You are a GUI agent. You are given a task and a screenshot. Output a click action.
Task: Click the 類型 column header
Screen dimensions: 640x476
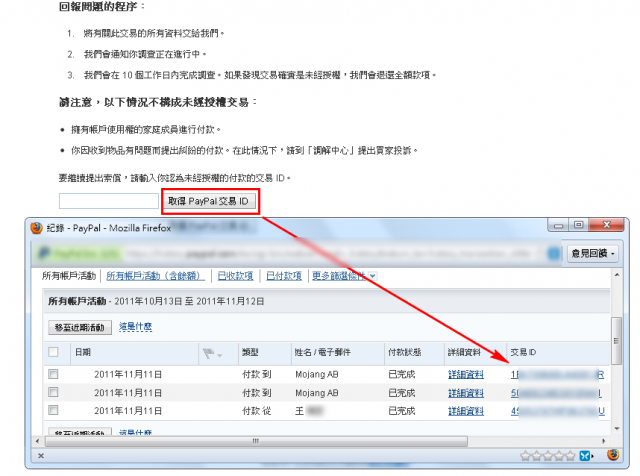250,352
